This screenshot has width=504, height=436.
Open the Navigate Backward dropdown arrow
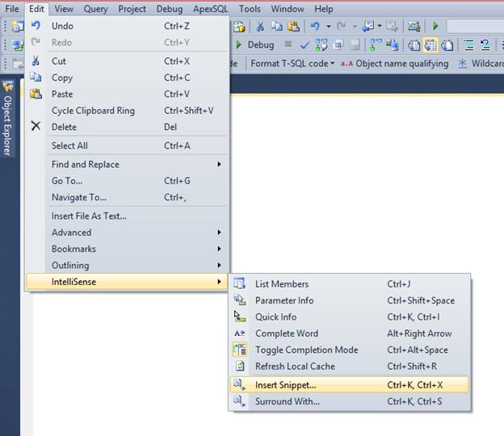point(380,27)
